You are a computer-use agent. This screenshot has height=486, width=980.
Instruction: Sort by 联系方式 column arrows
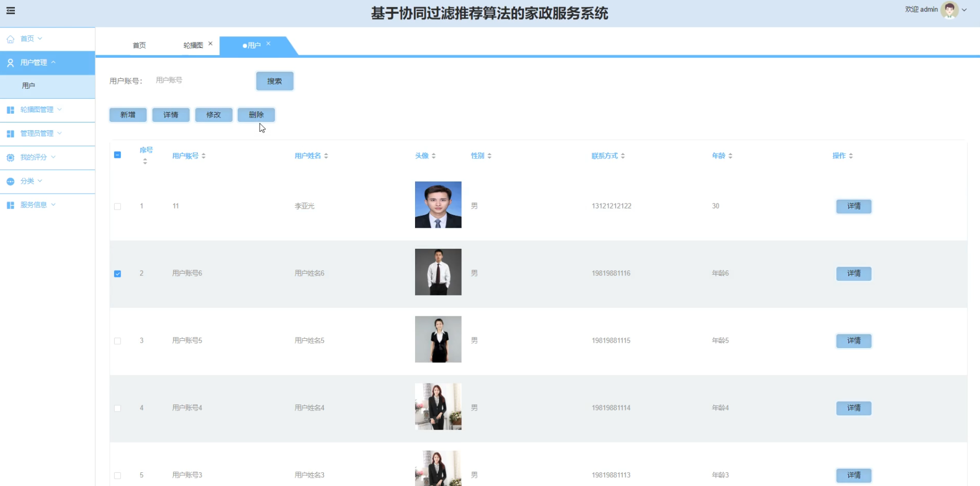[x=623, y=156]
